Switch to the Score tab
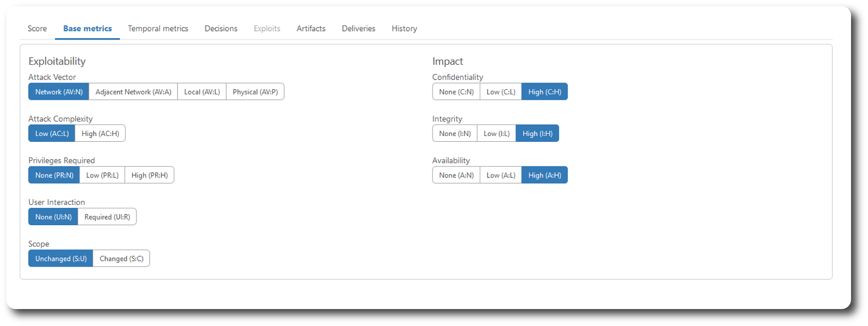 (x=37, y=28)
